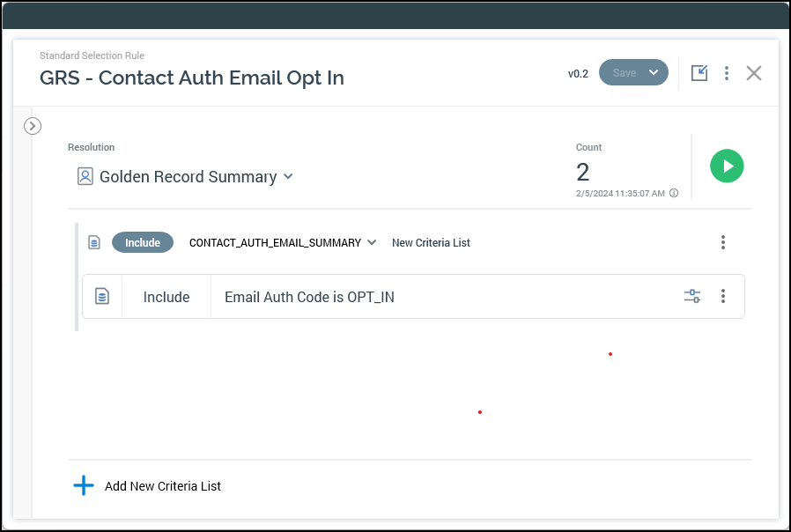Viewport: 791px width, 532px height.
Task: Expand the collapsed left side panel
Action: point(33,126)
